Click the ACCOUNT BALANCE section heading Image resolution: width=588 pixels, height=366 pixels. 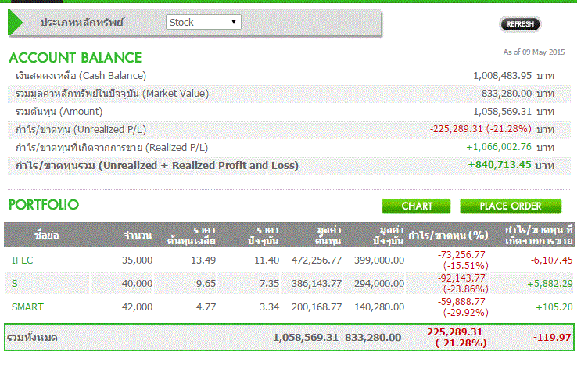point(75,57)
